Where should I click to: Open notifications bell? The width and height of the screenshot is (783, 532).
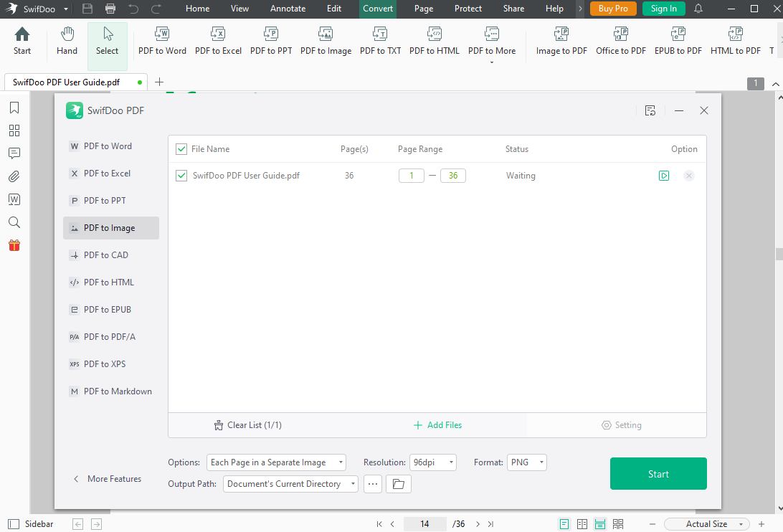click(x=698, y=9)
